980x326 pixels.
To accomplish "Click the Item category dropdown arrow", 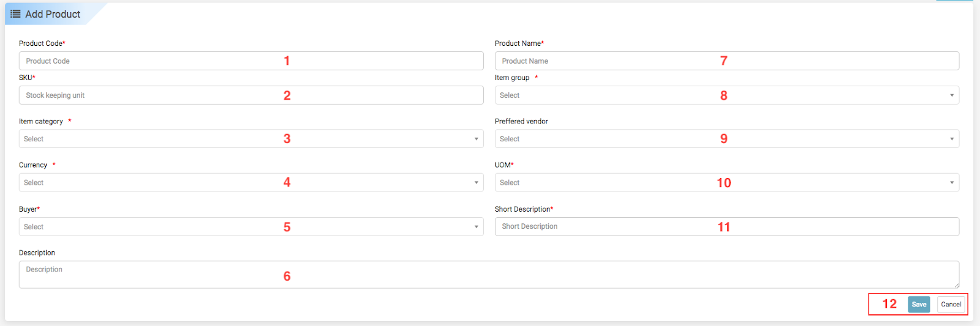I will coord(476,139).
